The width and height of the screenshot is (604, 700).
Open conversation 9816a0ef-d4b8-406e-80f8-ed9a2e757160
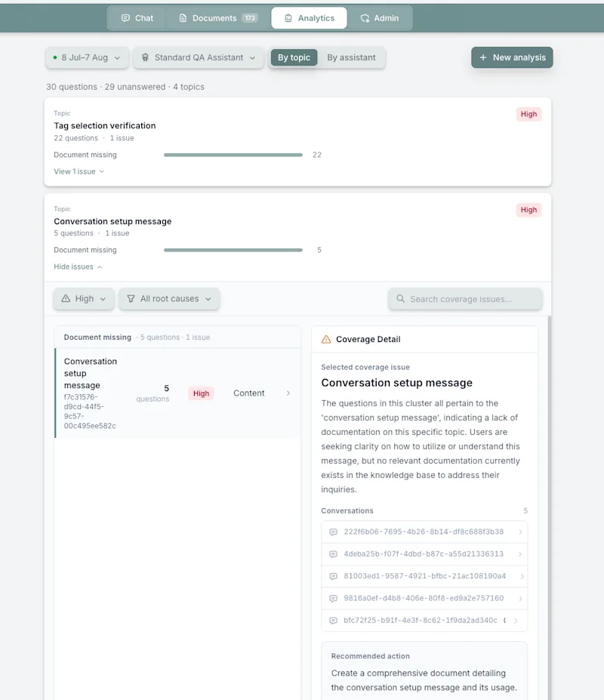click(424, 598)
